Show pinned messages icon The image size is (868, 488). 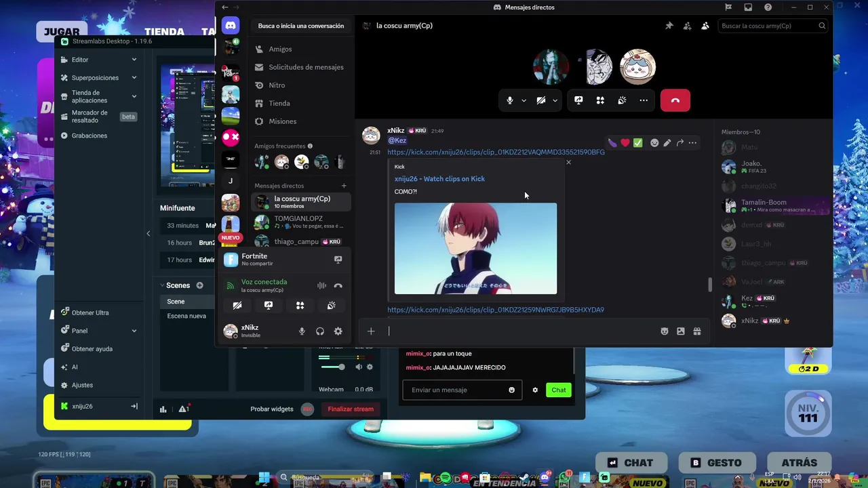(x=669, y=26)
